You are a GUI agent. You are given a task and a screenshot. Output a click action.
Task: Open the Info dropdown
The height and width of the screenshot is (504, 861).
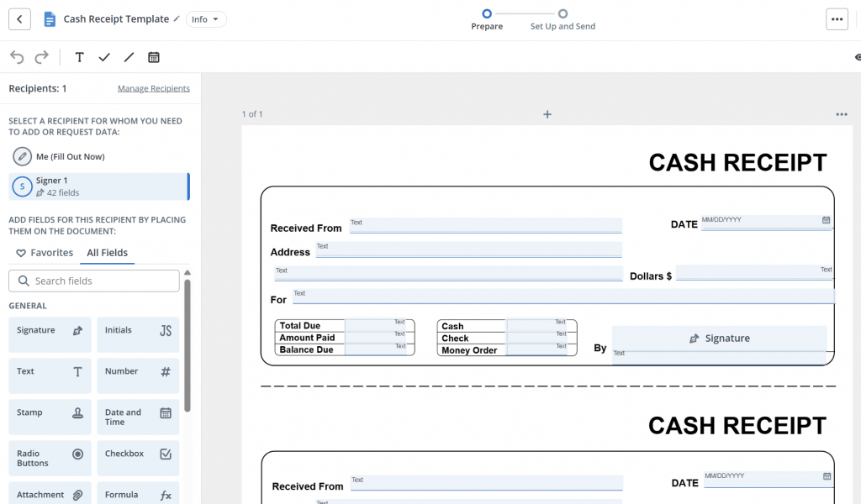tap(206, 19)
